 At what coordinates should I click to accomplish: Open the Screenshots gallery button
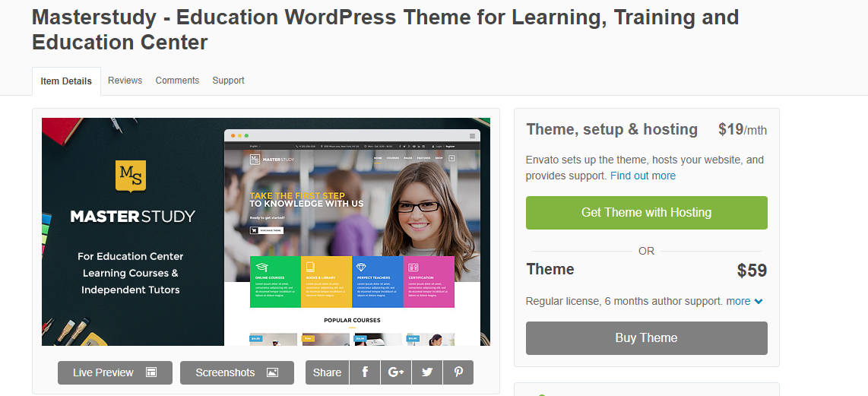click(x=237, y=372)
